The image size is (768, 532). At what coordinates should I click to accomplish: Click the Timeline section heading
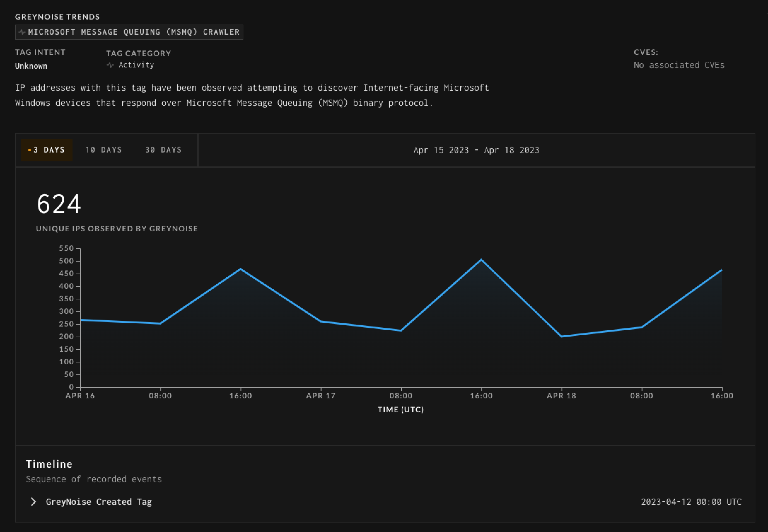click(x=49, y=464)
